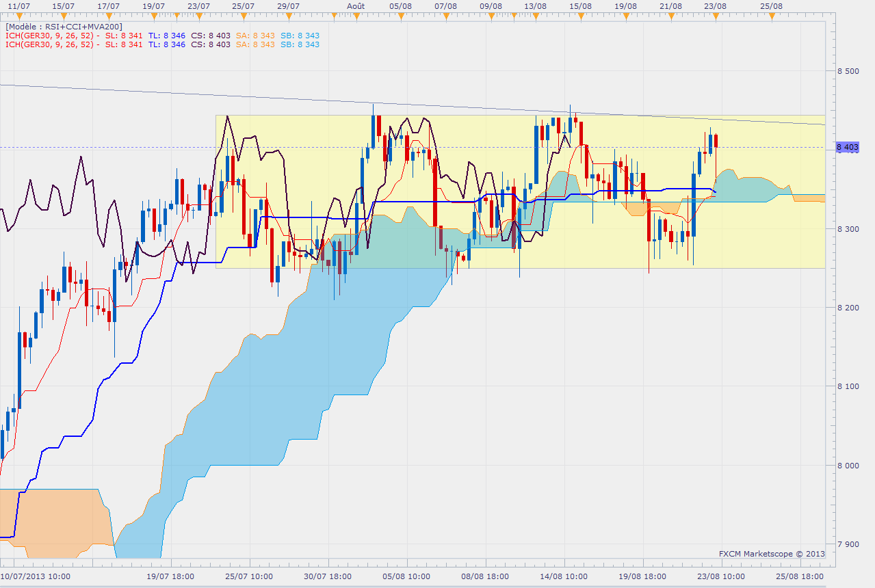Screen dimensions: 875x588
Task: Click the FXCM Marketscope © 2013 text
Action: pyautogui.click(x=772, y=554)
